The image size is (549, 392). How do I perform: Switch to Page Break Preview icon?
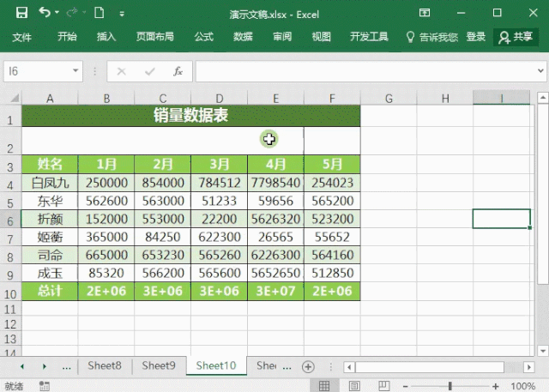pos(383,386)
